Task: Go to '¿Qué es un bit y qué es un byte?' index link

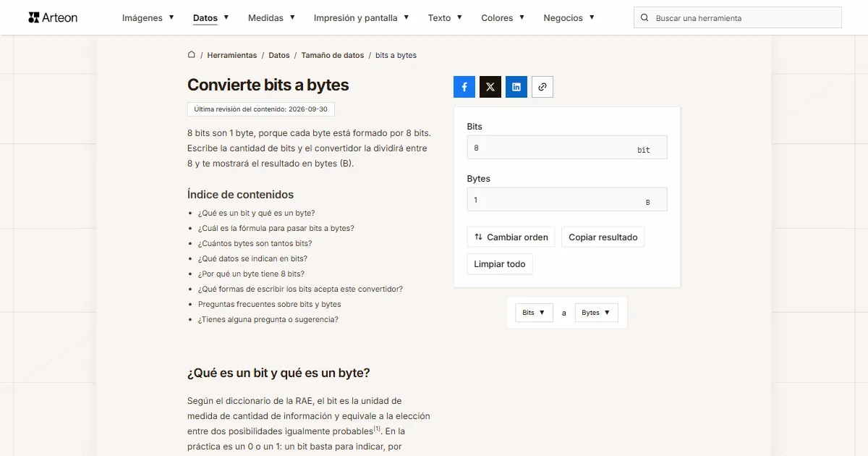Action: pyautogui.click(x=257, y=213)
